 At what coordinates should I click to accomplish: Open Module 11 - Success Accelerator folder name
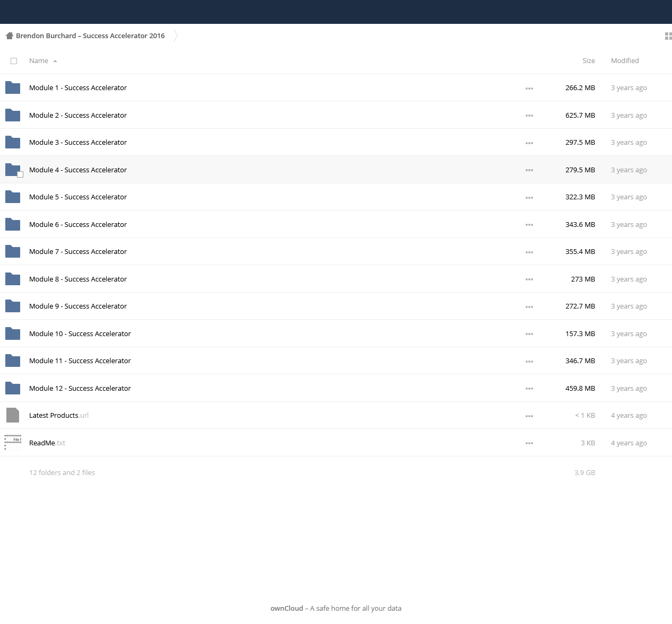coord(80,361)
